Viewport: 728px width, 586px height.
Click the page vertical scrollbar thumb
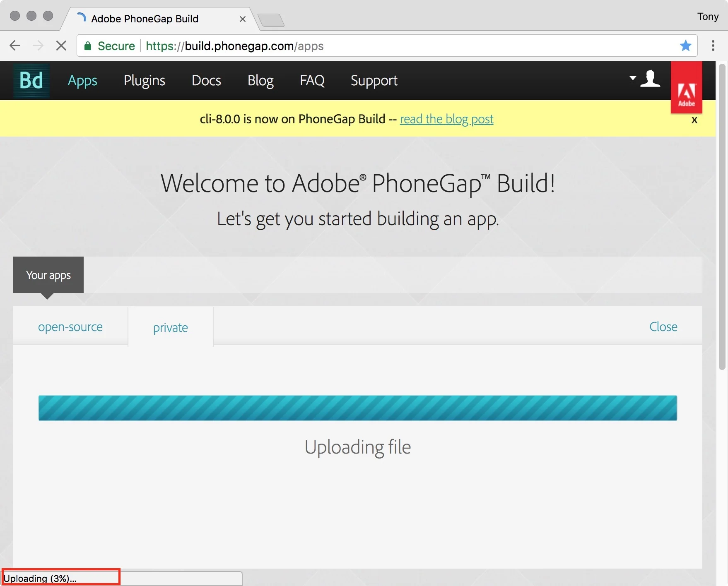[722, 216]
